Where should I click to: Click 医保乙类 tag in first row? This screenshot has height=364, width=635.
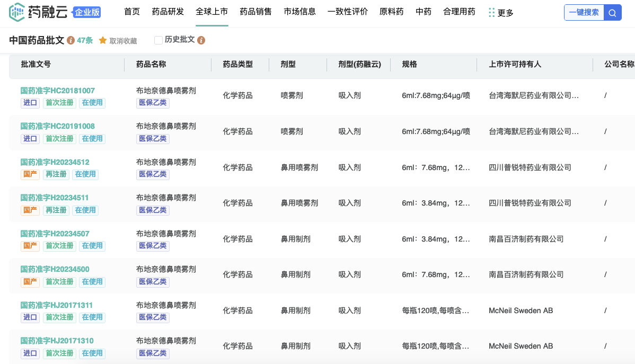coord(153,103)
